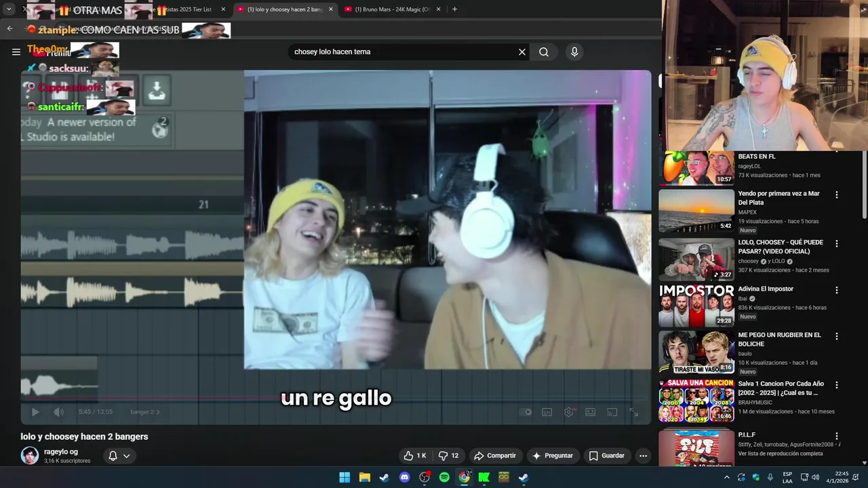Open the notification bell dropdown for channel
868x488 pixels.
pyautogui.click(x=119, y=455)
